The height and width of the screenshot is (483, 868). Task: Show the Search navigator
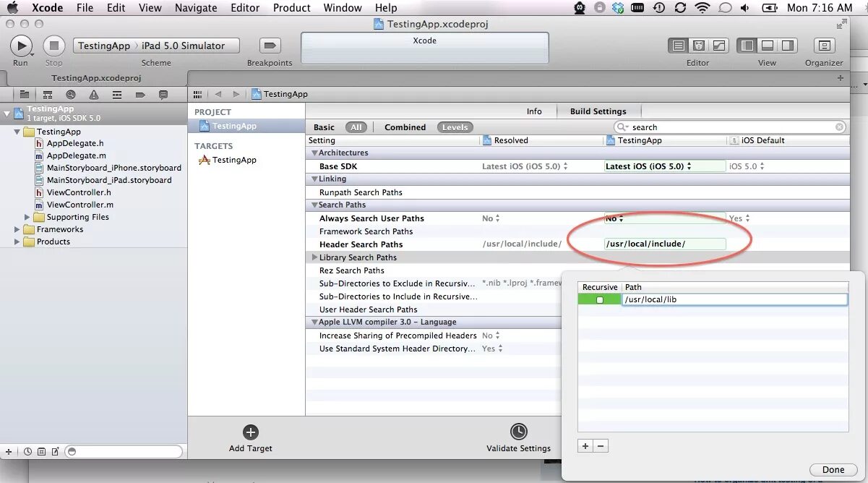[71, 94]
